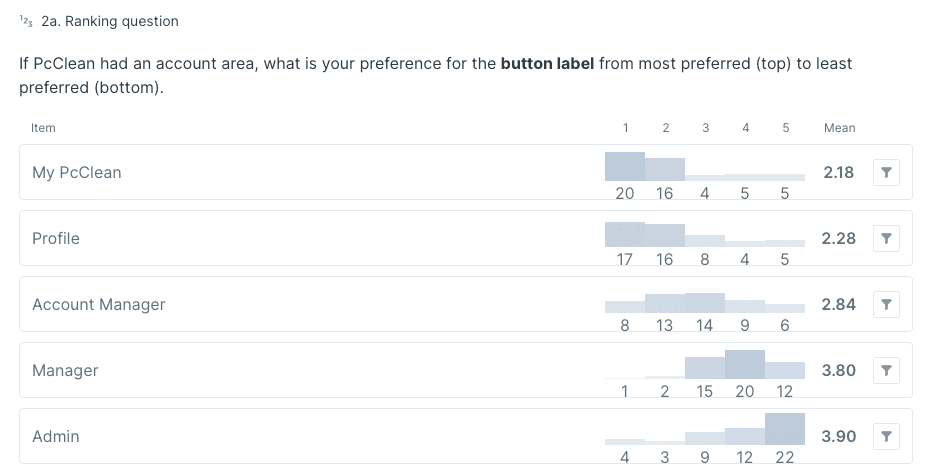Click the "2a. Ranking question" heading
932x476 pixels.
(110, 21)
